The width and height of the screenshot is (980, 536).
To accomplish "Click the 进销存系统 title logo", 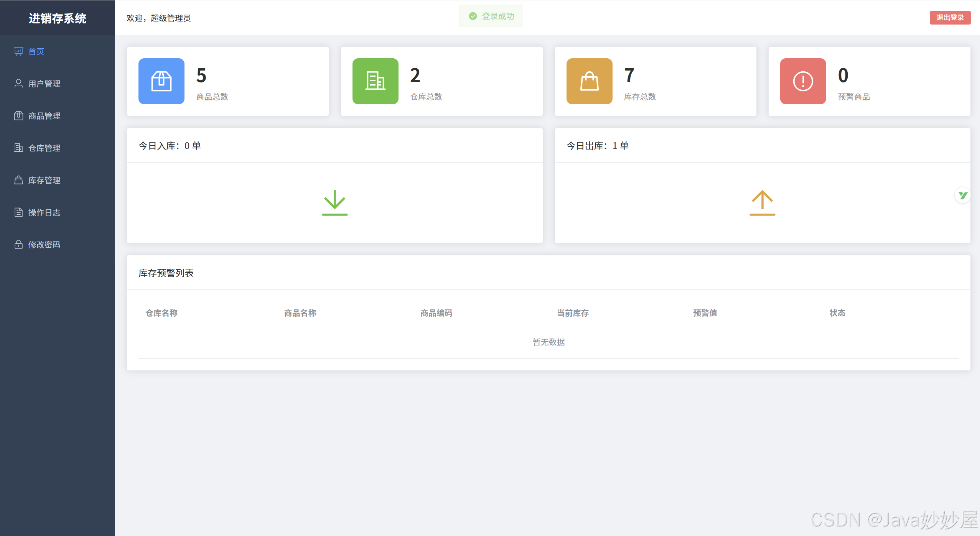I will [58, 18].
